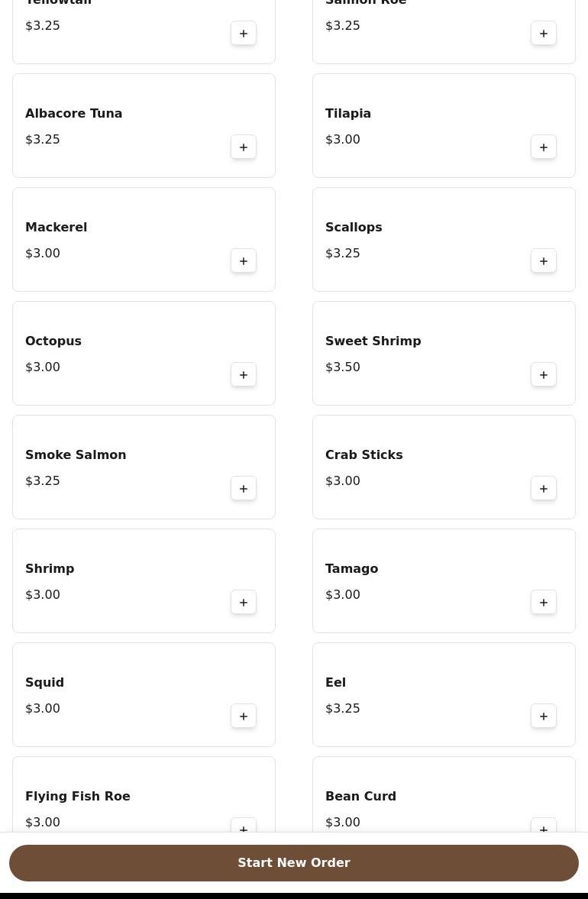
Task: Click the Eel item card title
Action: (335, 683)
